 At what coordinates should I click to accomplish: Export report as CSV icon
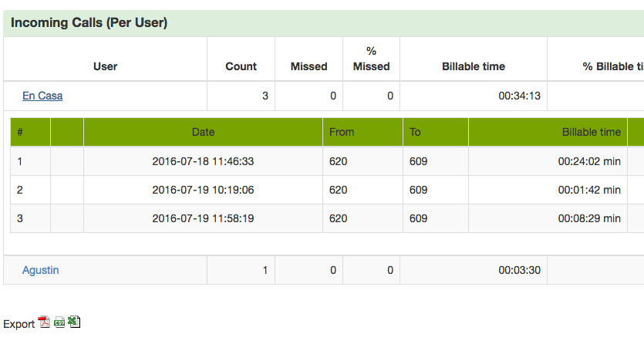[59, 322]
